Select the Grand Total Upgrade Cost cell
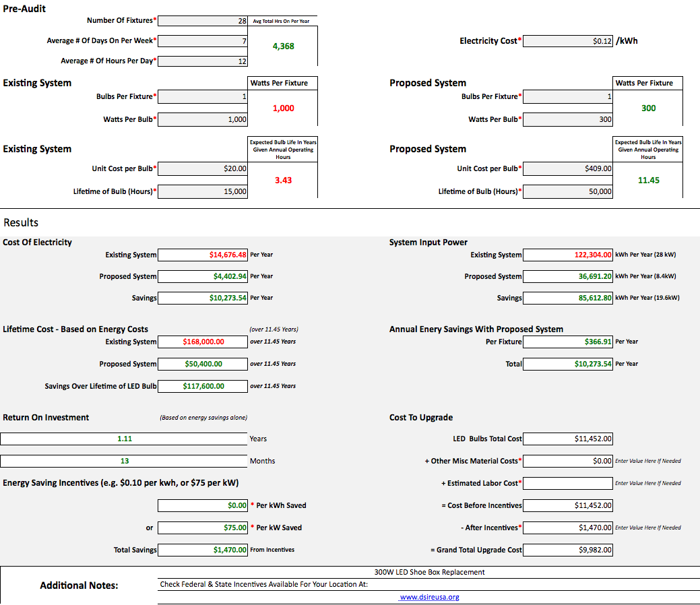 coord(567,550)
